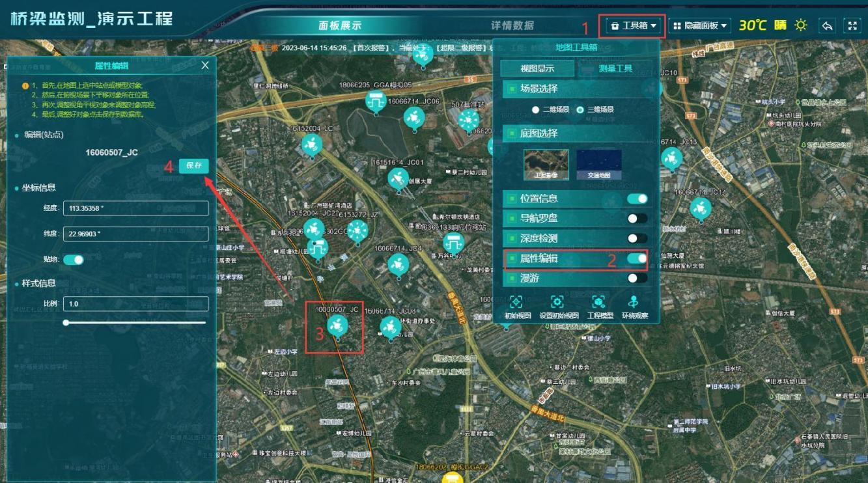The image size is (868, 483).
Task: Switch to the 详情数据 tab
Action: 512,25
